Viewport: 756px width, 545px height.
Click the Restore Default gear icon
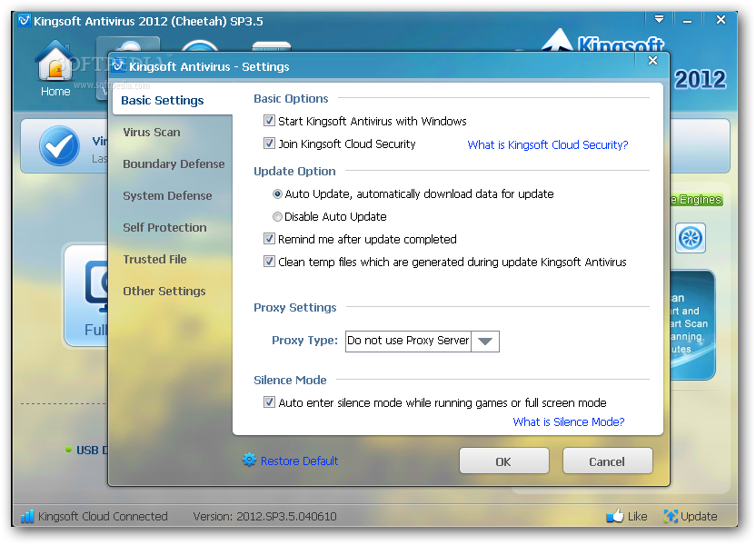[249, 461]
